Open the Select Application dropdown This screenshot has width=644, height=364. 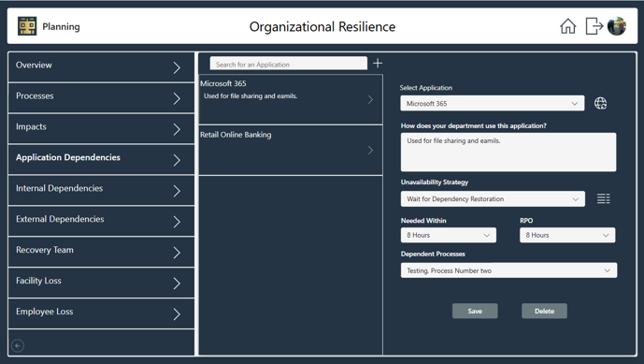(x=492, y=103)
